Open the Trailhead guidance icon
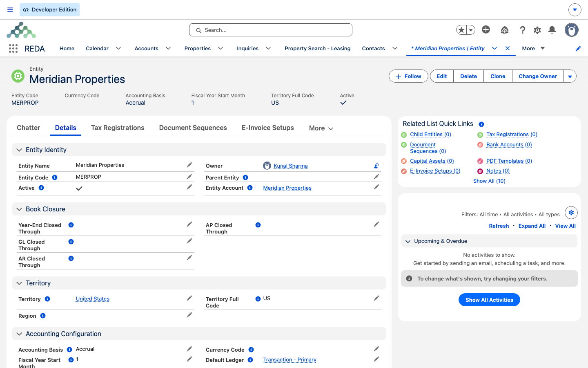The height and width of the screenshot is (368, 588). (505, 30)
